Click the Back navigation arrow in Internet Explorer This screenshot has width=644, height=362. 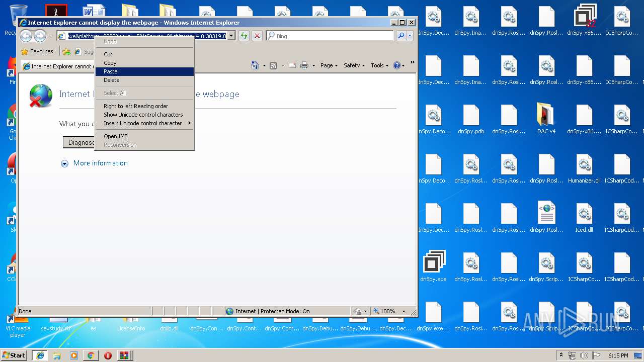click(26, 36)
